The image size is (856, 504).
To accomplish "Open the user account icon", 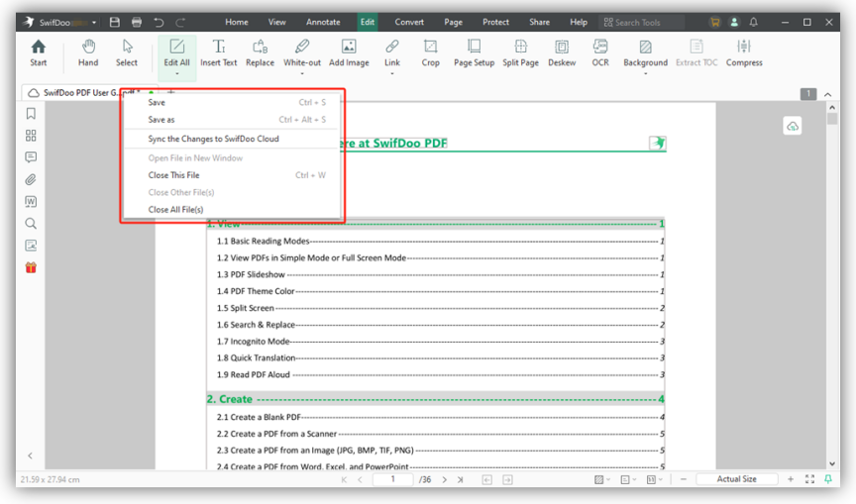I will click(x=734, y=23).
